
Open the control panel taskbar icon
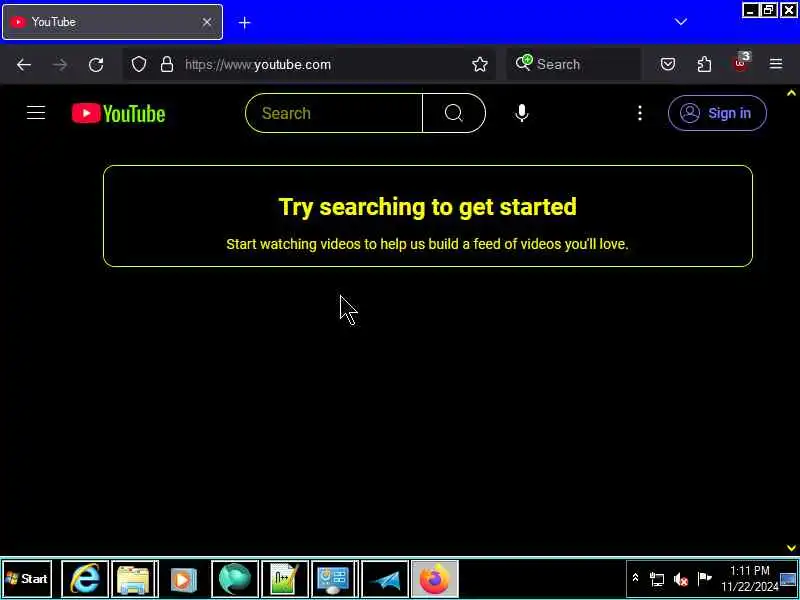pyautogui.click(x=333, y=579)
